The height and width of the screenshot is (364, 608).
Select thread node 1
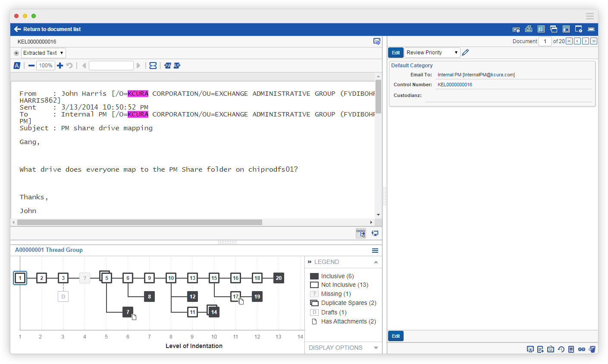pos(20,278)
